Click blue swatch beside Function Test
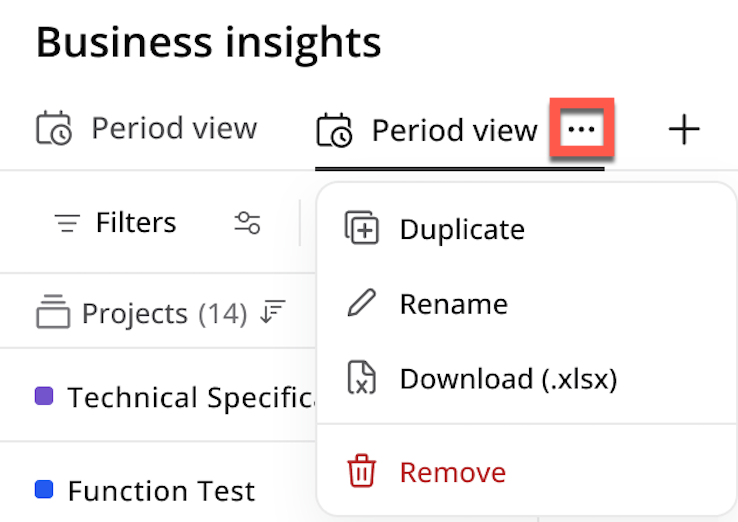Screen dimensions: 738x522 click(x=44, y=489)
